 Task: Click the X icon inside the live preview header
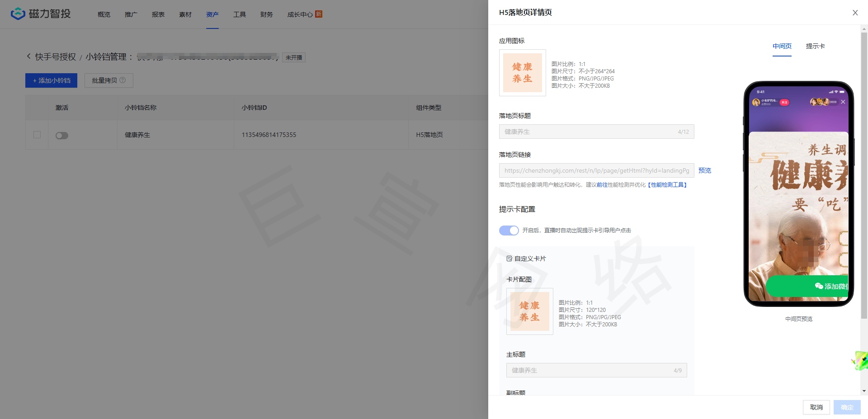[x=843, y=102]
